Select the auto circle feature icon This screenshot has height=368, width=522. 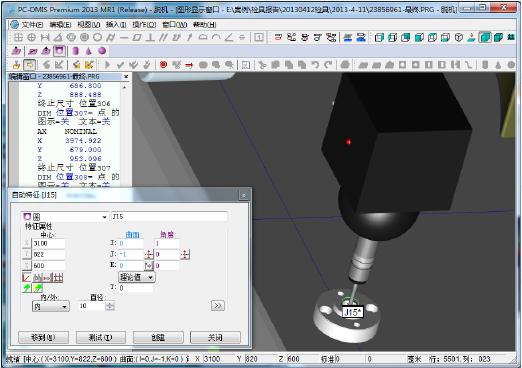click(59, 51)
